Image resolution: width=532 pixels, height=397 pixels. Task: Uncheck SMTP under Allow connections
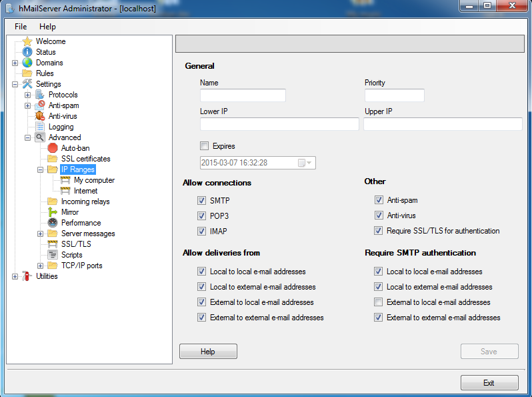pyautogui.click(x=201, y=200)
